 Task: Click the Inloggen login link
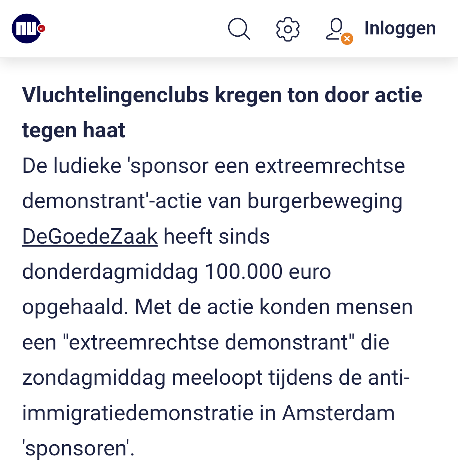point(400,28)
